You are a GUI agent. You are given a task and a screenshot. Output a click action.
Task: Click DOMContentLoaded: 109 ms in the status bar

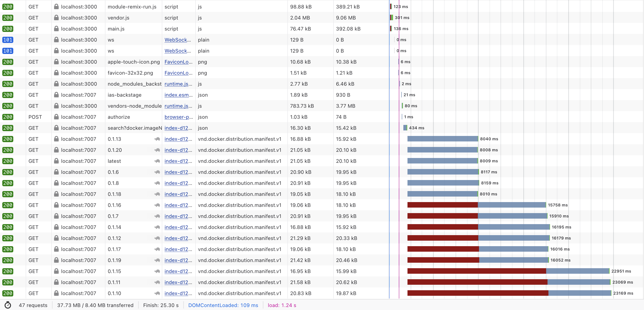[x=223, y=305]
